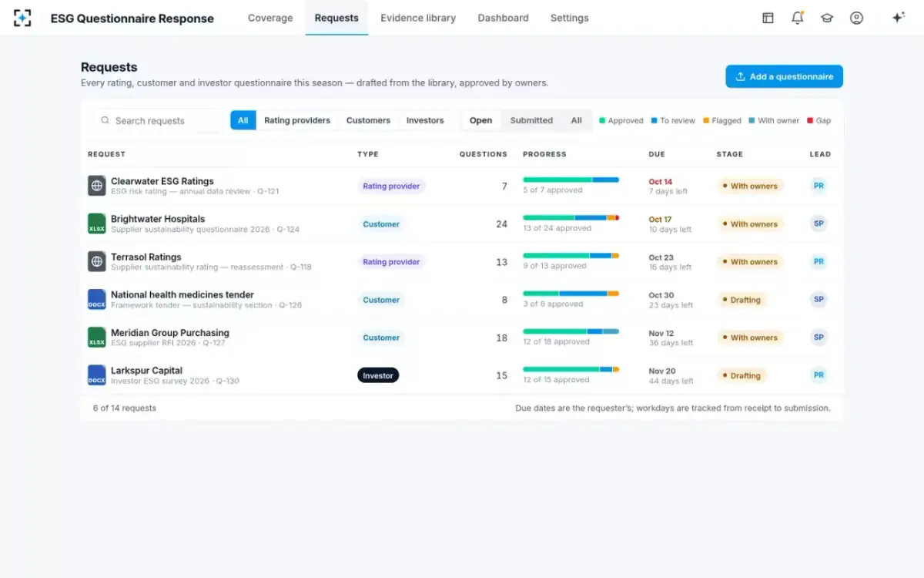
Task: Click the DUE column header
Action: click(x=657, y=154)
